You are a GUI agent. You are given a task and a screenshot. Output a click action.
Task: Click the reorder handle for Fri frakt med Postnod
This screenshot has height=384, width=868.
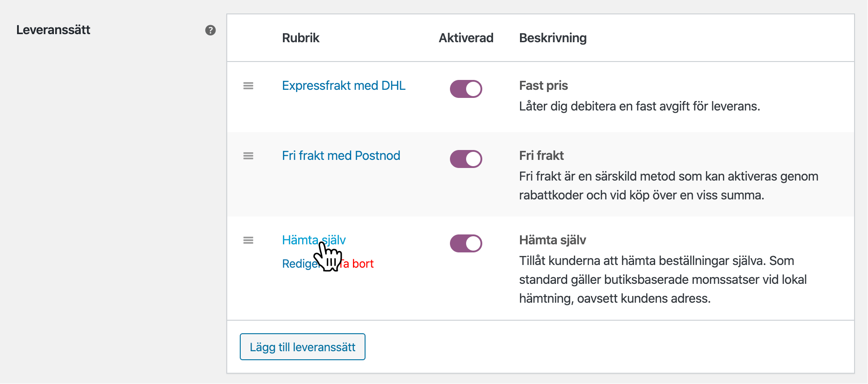point(248,156)
